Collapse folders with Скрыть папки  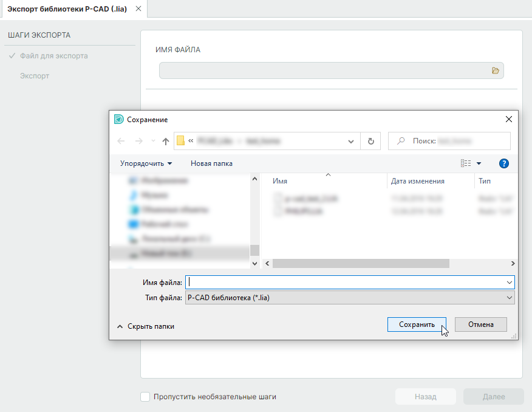click(x=146, y=326)
